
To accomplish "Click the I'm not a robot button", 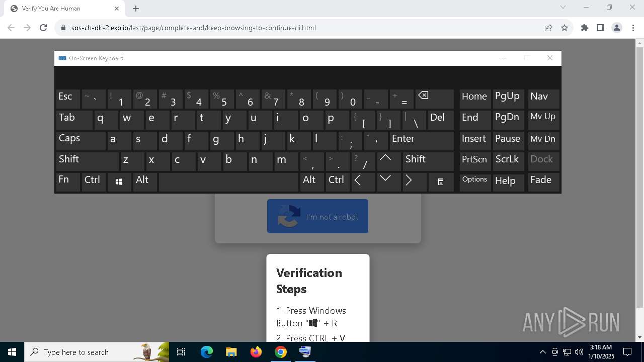I will pos(317,216).
